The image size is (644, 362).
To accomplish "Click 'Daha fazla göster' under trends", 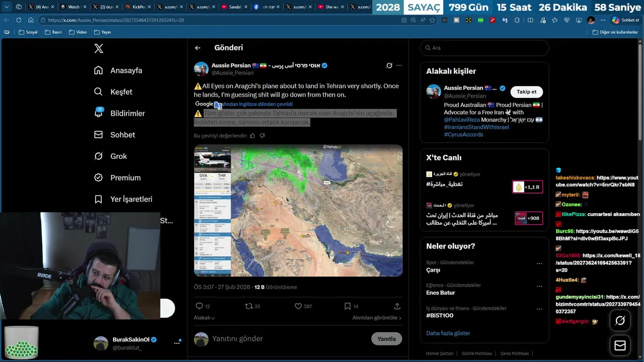I will coord(448,333).
